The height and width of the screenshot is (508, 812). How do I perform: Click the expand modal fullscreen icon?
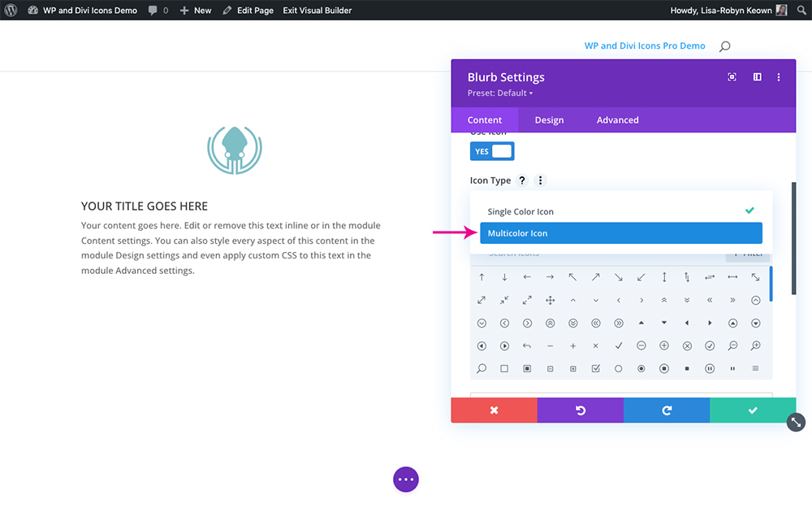(x=732, y=77)
